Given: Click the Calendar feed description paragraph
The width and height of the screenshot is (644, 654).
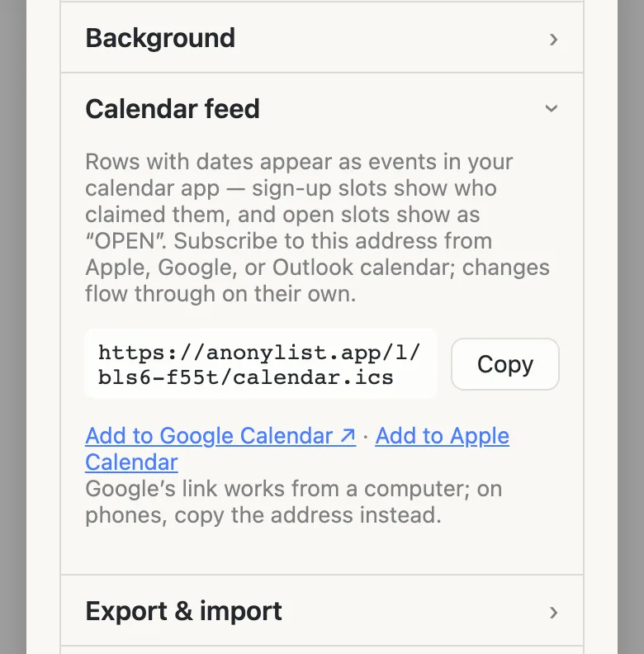Looking at the screenshot, I should (x=317, y=228).
